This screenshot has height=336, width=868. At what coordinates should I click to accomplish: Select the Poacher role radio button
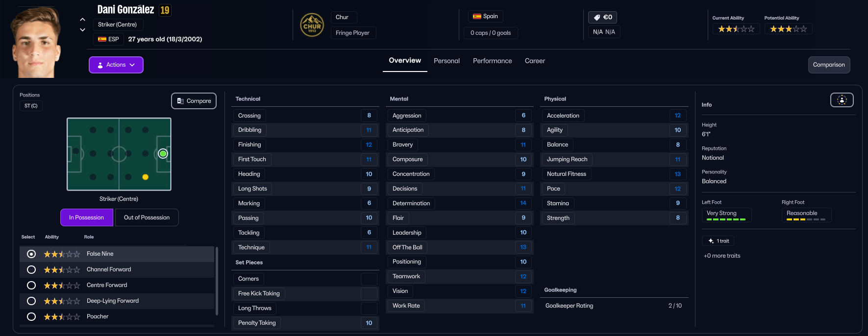click(x=31, y=316)
